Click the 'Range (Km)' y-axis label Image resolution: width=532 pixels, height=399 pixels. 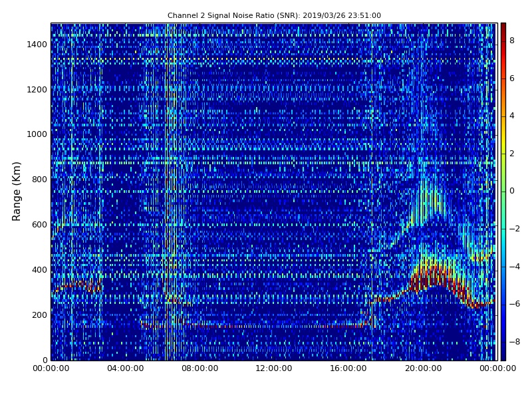pyautogui.click(x=16, y=192)
